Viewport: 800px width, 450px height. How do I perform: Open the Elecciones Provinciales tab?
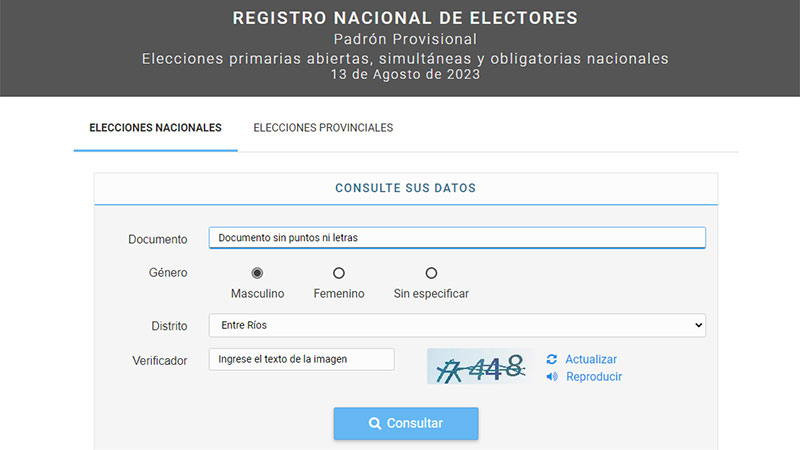pyautogui.click(x=323, y=128)
